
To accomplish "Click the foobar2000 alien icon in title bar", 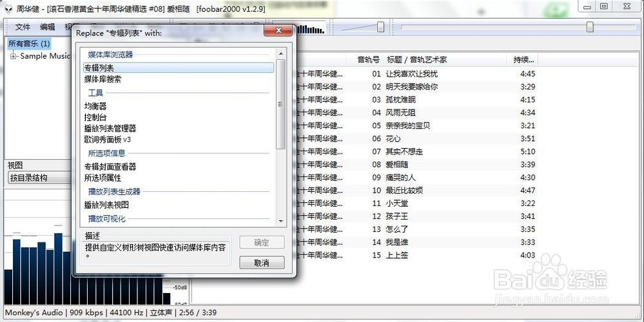I will pos(8,8).
